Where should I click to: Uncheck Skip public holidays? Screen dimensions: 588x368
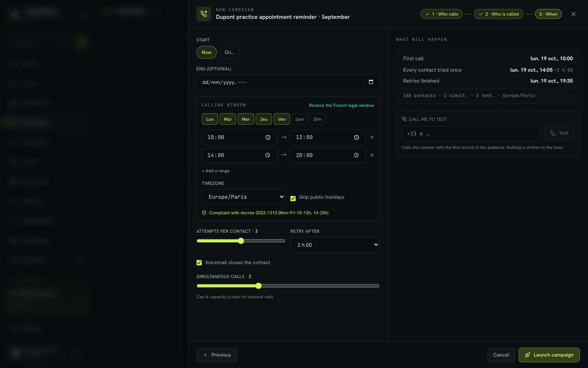[293, 198]
